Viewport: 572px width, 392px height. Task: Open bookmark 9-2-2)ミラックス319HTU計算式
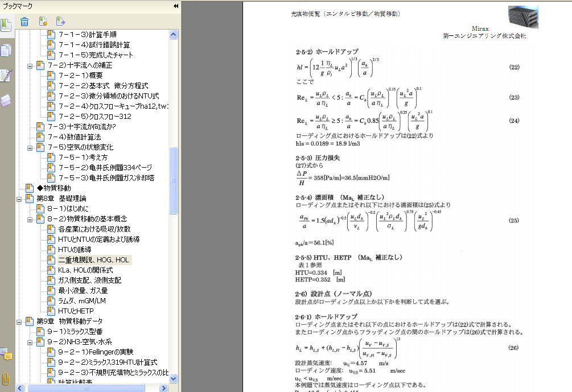pyautogui.click(x=108, y=362)
